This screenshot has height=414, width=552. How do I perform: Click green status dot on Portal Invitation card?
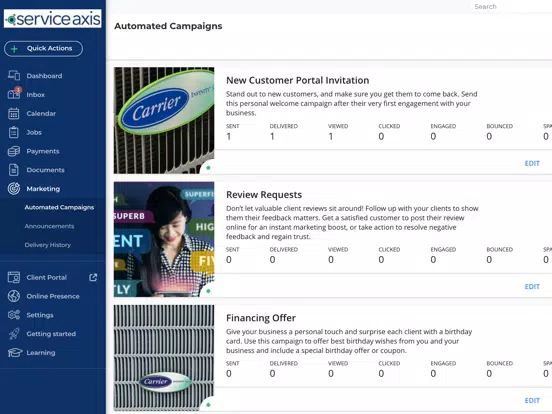point(208,168)
